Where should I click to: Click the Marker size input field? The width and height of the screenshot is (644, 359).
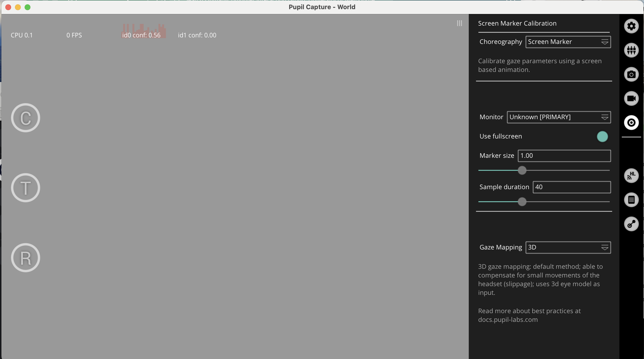(564, 156)
